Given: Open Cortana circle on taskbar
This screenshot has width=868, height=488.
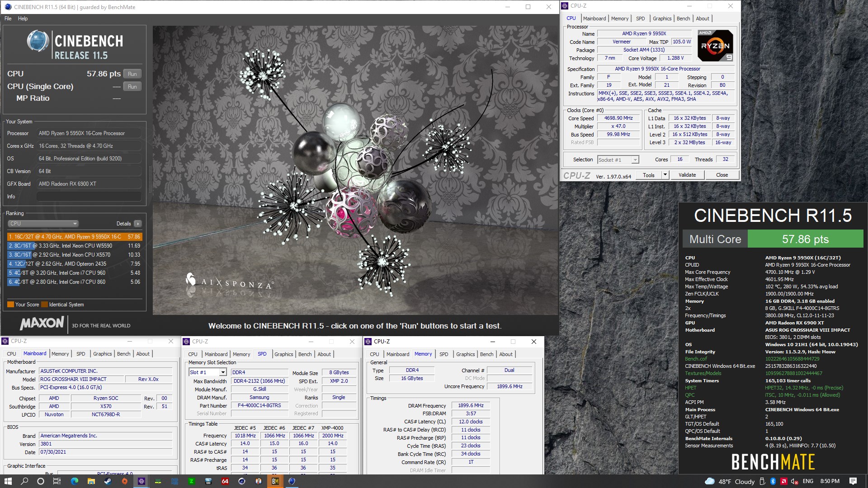Looking at the screenshot, I should point(41,481).
